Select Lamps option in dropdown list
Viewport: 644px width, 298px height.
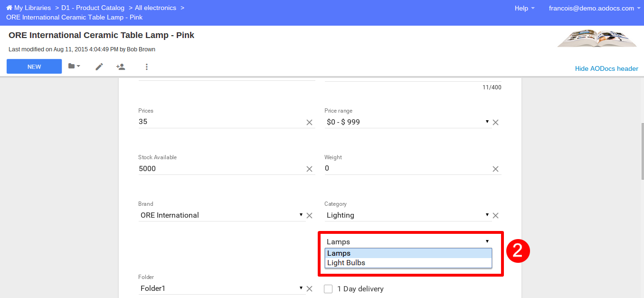(x=408, y=253)
